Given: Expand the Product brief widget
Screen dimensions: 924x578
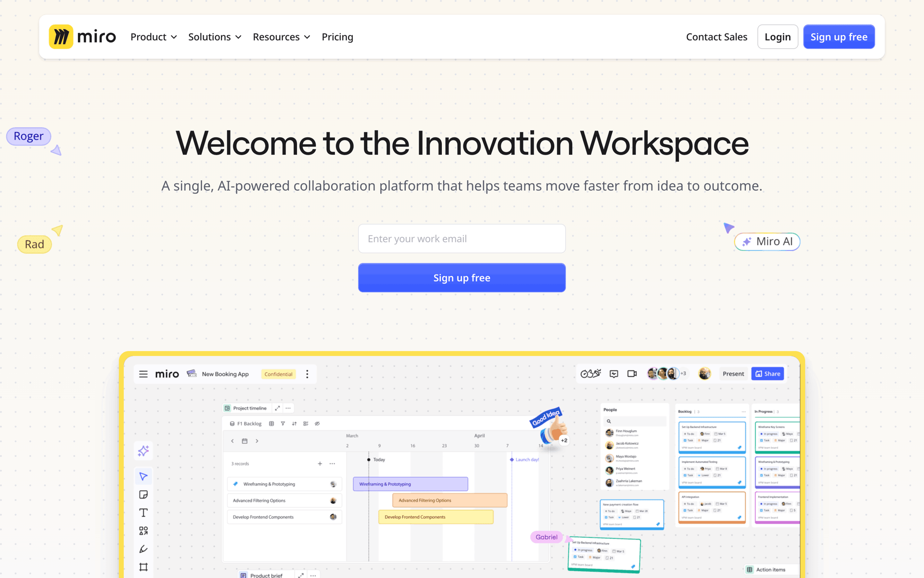Looking at the screenshot, I should (301, 575).
